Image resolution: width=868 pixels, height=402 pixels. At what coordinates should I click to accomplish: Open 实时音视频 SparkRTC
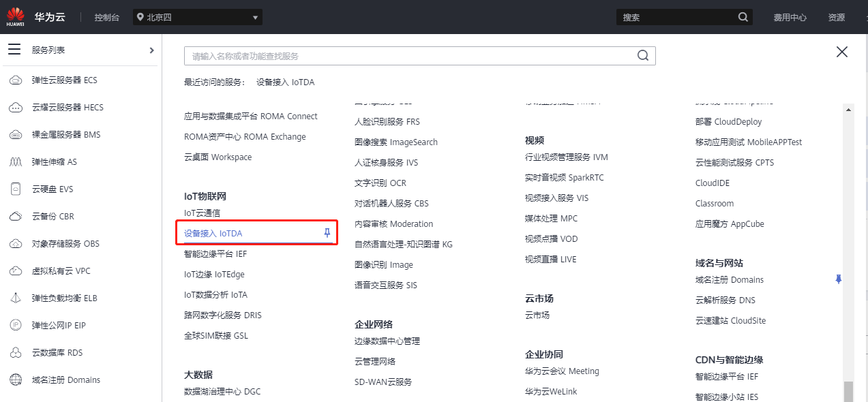[564, 177]
